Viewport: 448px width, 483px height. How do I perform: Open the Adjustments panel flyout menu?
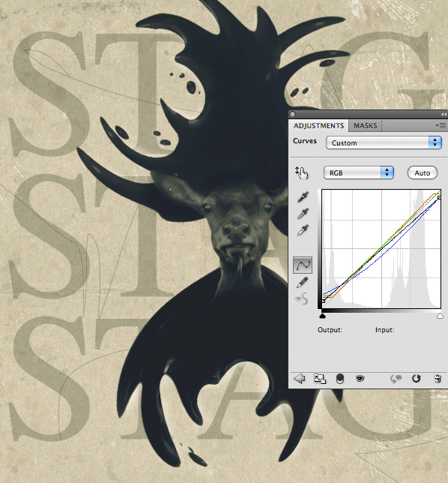(x=441, y=125)
